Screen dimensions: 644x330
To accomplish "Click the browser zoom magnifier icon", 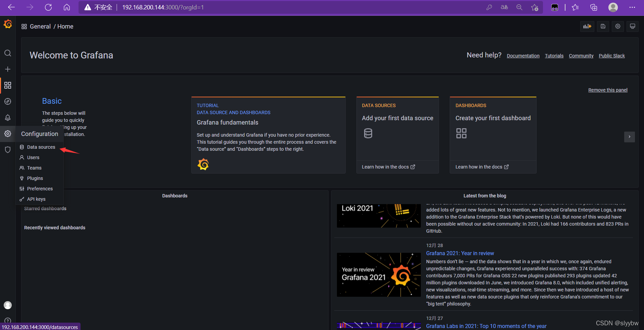I will pyautogui.click(x=519, y=7).
